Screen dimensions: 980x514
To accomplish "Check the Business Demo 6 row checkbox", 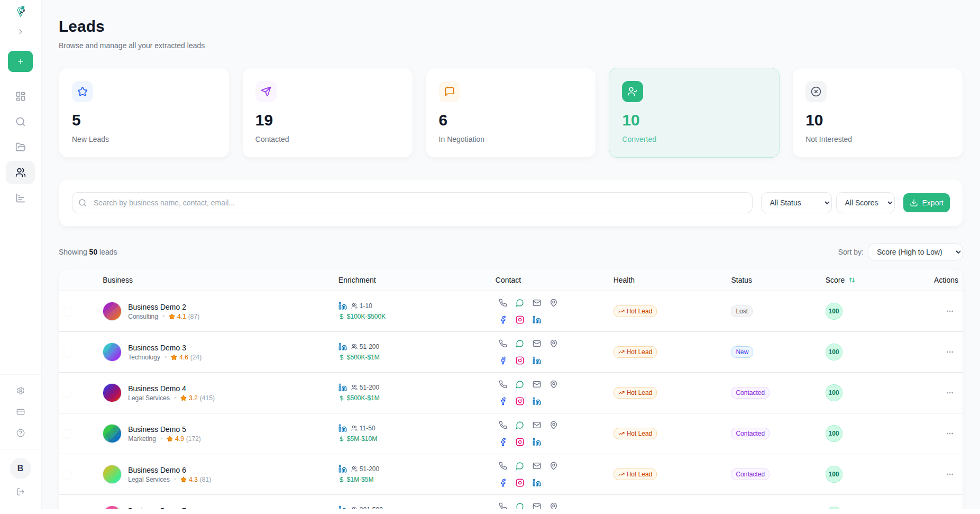I will click(68, 474).
